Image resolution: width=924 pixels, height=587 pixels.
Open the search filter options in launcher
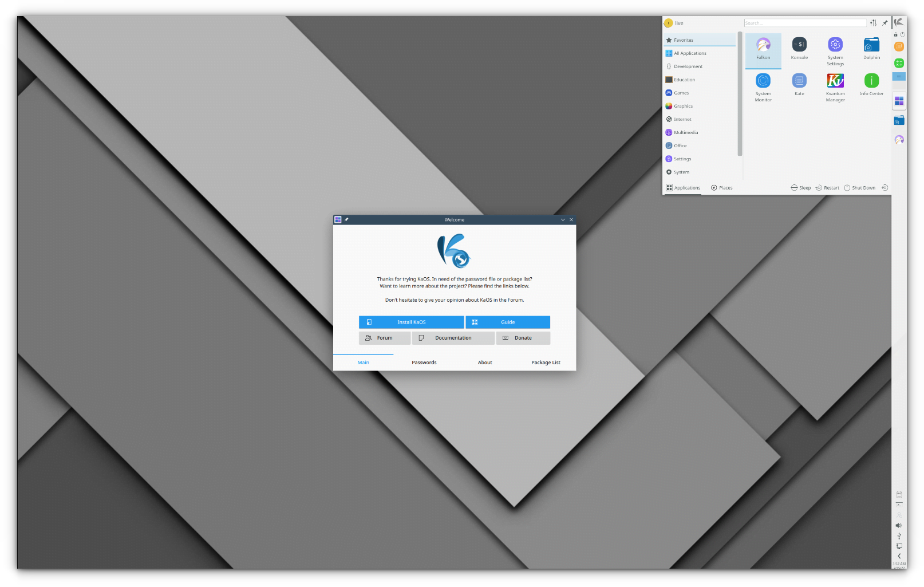(x=873, y=22)
